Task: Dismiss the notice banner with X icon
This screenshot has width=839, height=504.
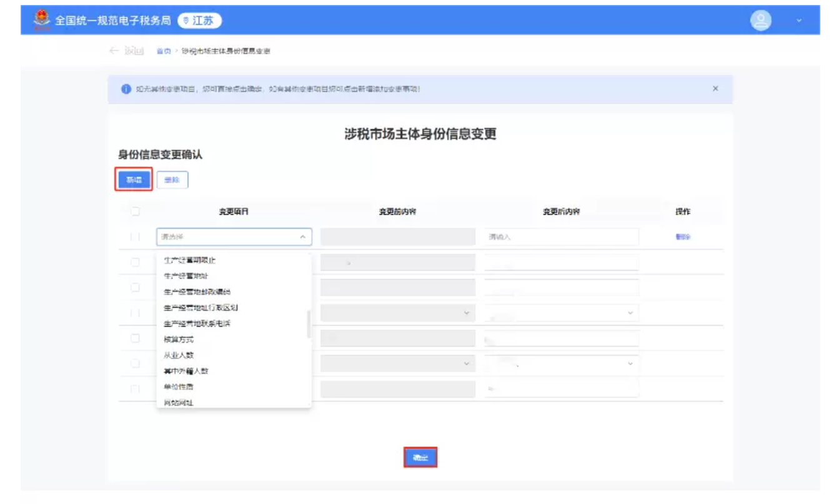Action: coord(715,89)
